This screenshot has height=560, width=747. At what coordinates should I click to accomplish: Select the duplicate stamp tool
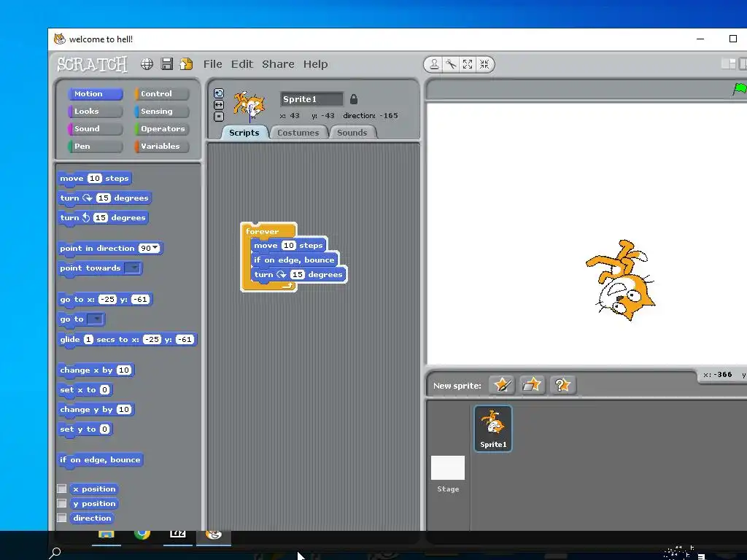[434, 64]
